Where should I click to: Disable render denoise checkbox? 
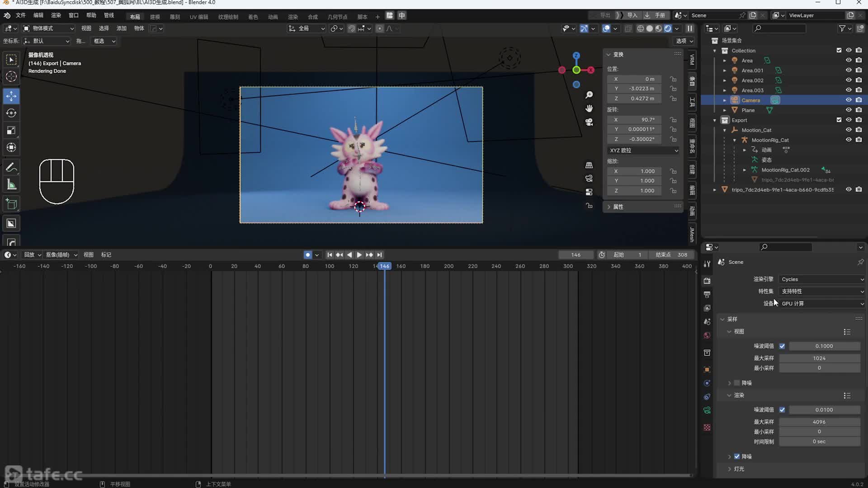point(737,456)
